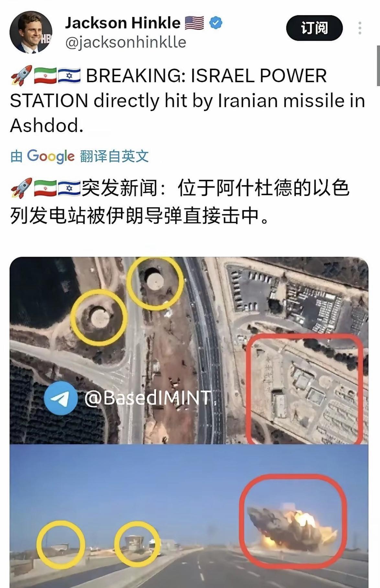The height and width of the screenshot is (588, 380).
Task: Open the satellite image thumbnail
Action: [189, 350]
